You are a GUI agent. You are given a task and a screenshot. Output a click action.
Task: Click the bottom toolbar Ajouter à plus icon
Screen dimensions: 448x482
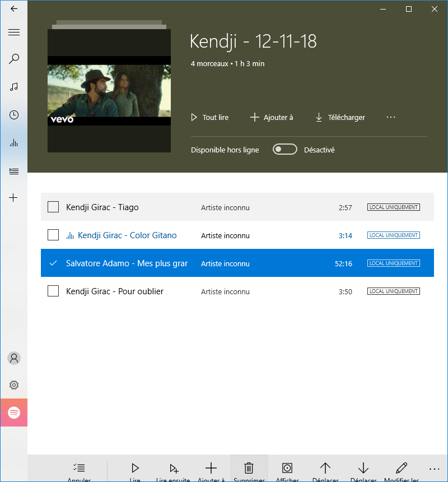coord(211,468)
